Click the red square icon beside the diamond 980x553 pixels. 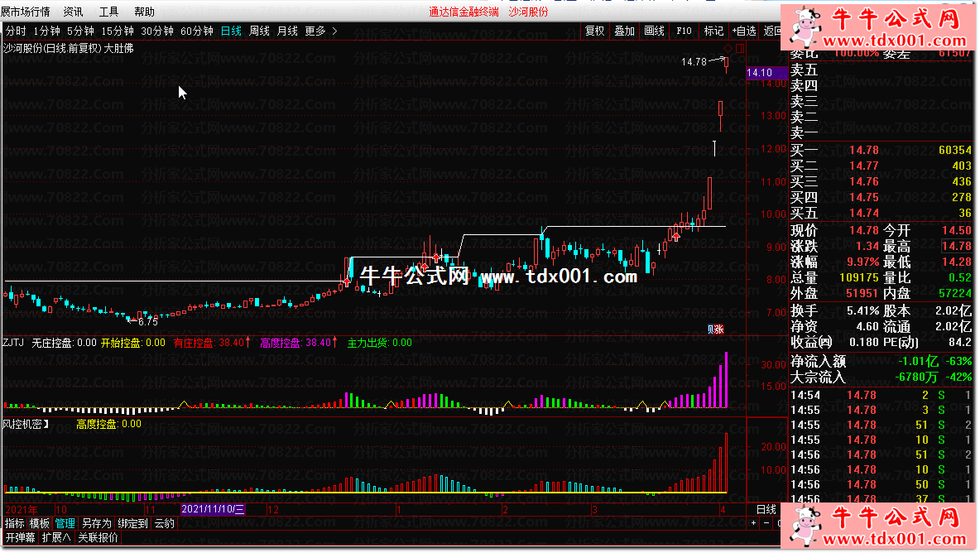pos(740,48)
